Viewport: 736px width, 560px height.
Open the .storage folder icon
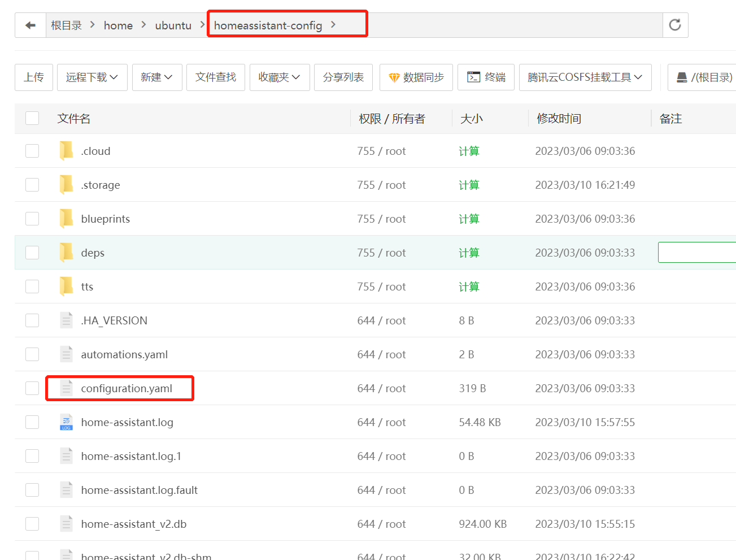tap(66, 184)
